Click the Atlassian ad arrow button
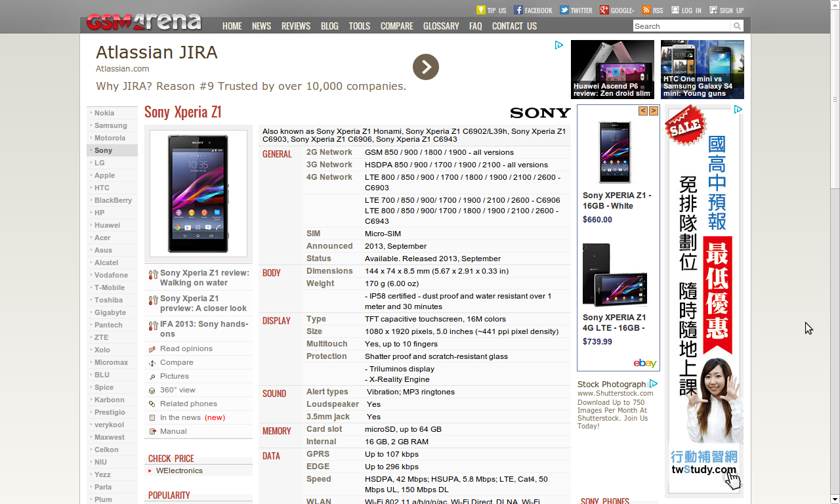 [x=426, y=67]
